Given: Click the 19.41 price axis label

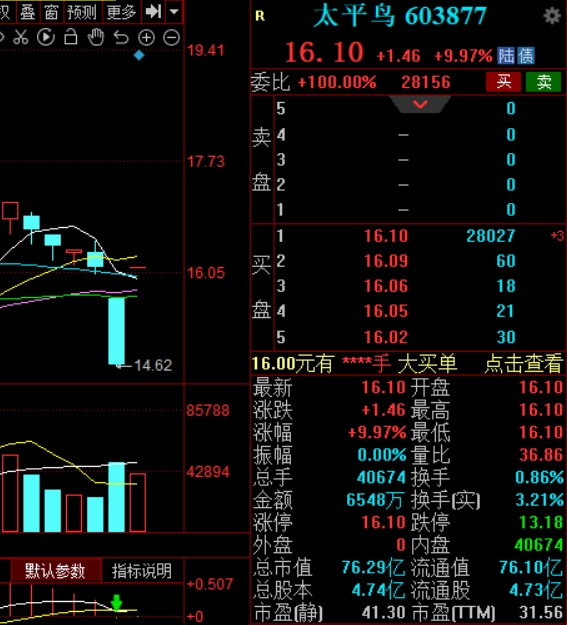Looking at the screenshot, I should pos(206,51).
